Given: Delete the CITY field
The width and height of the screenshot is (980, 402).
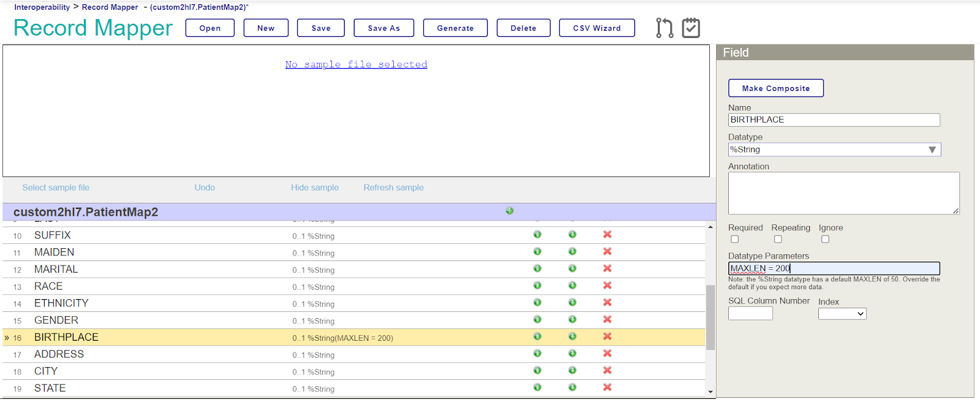Looking at the screenshot, I should (x=607, y=370).
